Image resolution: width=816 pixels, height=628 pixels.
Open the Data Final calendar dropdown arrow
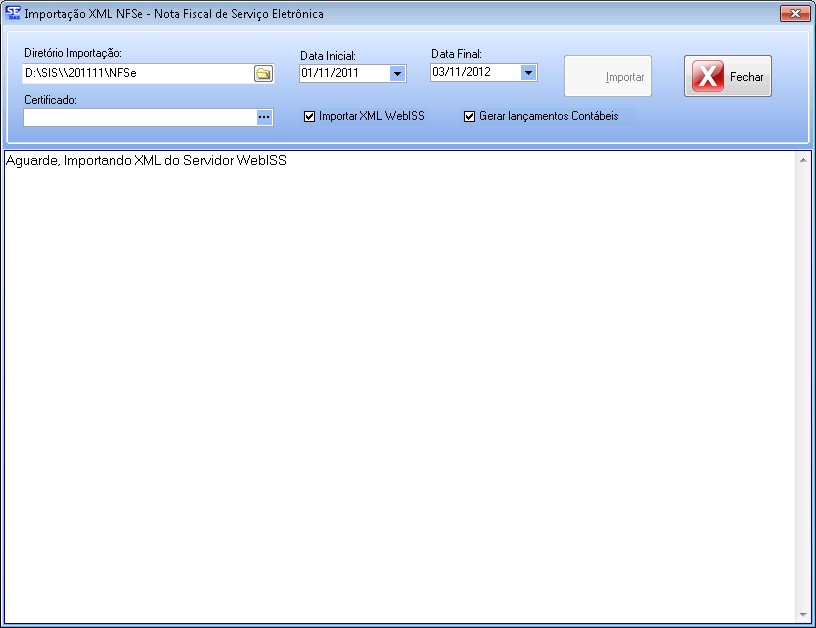(528, 72)
